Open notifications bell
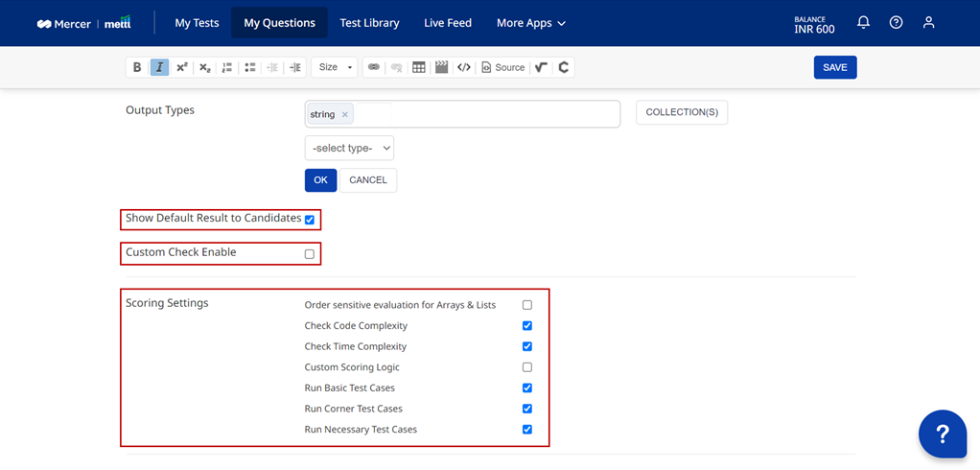Screen dimensions: 980x470 (863, 22)
